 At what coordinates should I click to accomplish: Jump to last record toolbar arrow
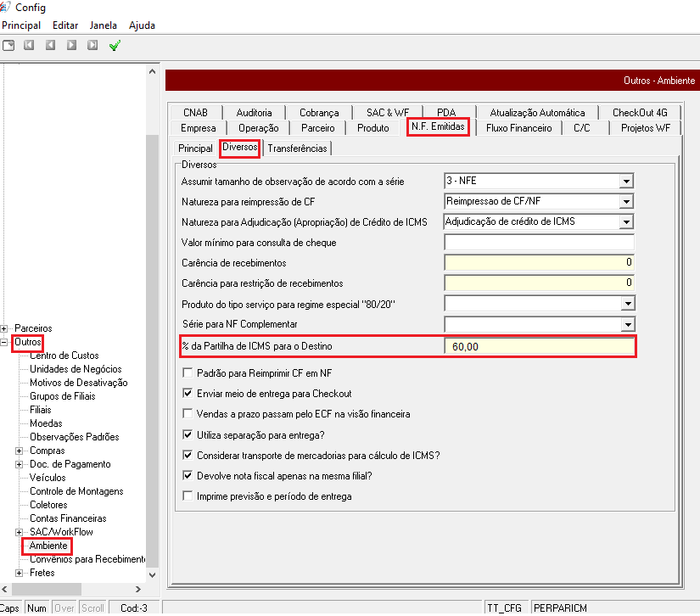coord(92,45)
